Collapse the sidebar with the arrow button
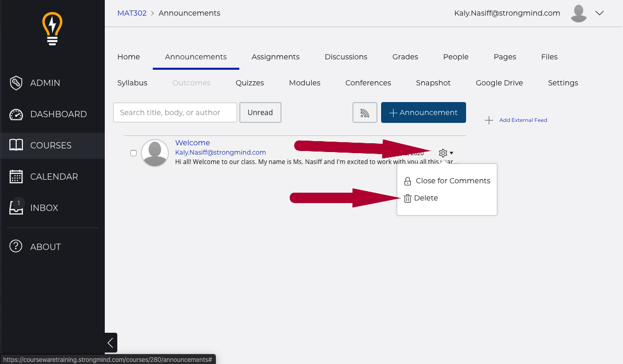 click(x=111, y=343)
